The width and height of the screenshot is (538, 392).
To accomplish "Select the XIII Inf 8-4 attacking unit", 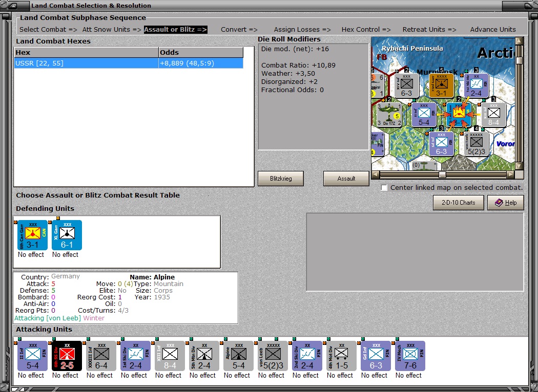I will point(170,356).
